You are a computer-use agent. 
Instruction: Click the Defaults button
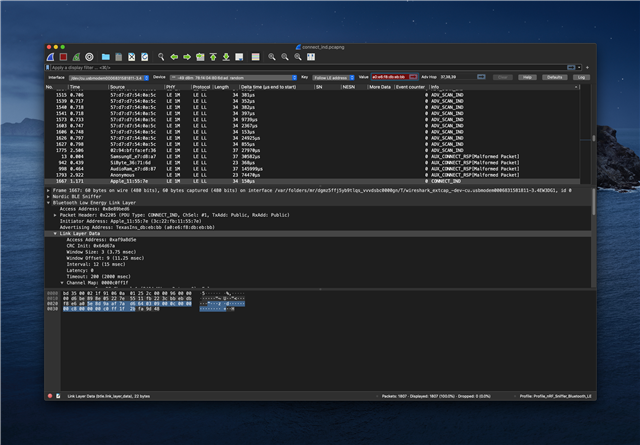555,77
